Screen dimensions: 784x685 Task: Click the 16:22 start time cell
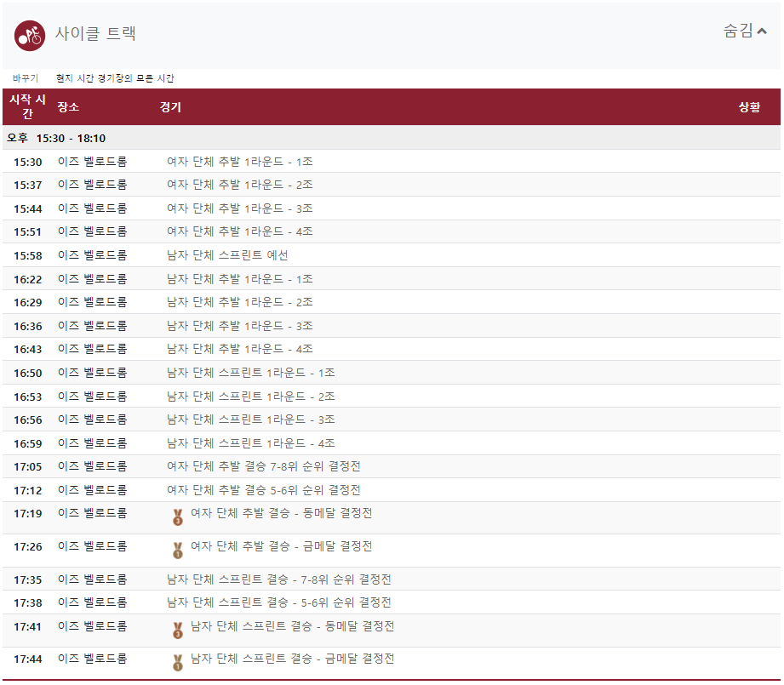point(27,279)
